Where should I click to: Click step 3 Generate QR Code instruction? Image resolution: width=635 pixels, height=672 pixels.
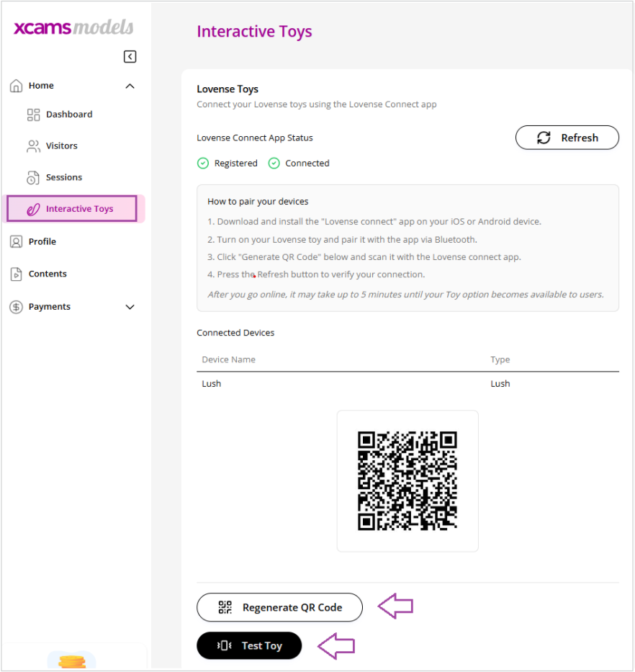[x=364, y=257]
